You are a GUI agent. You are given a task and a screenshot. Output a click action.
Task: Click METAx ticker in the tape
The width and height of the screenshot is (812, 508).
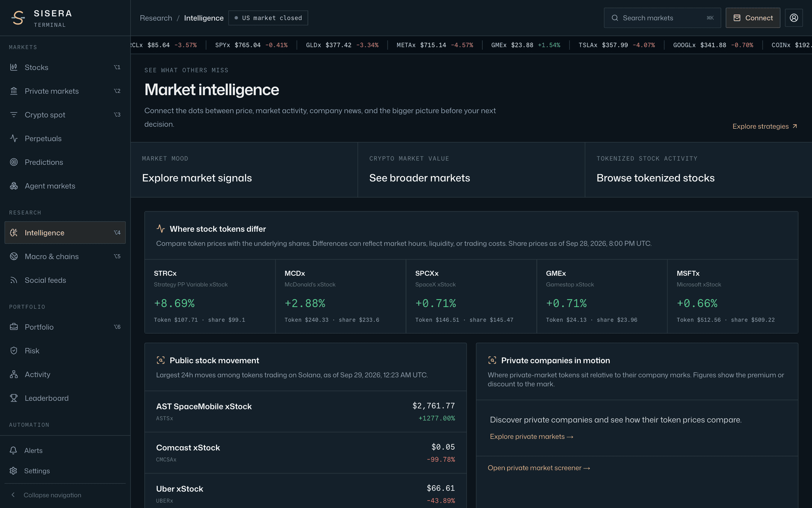coord(435,45)
